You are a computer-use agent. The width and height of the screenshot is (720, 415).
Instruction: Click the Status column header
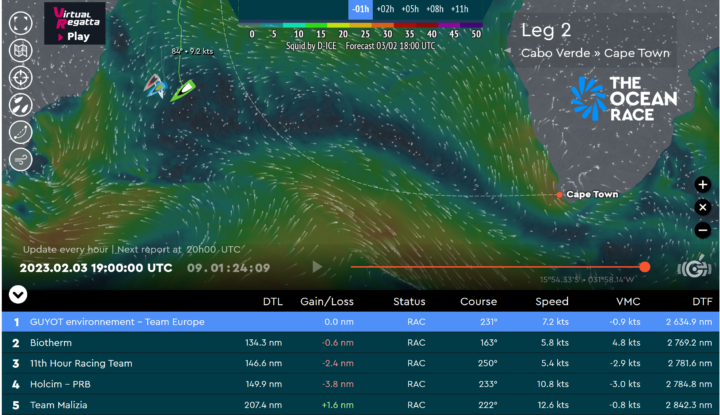(409, 302)
